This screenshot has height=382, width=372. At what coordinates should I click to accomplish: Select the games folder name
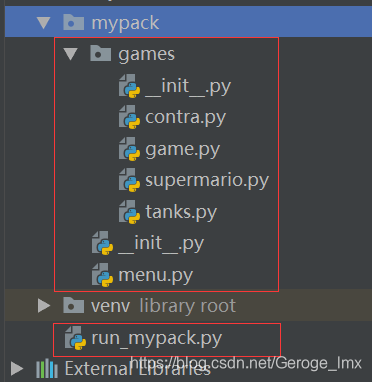click(x=146, y=54)
